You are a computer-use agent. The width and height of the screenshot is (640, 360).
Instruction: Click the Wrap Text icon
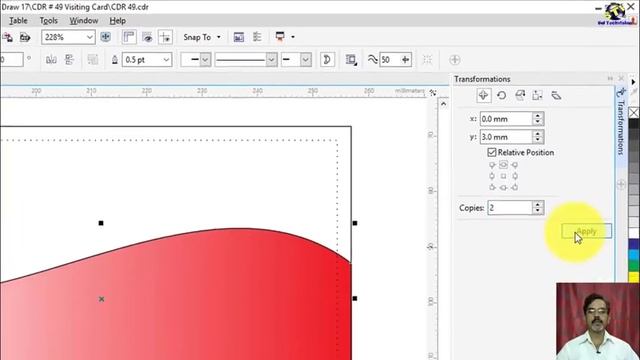[x=351, y=60]
